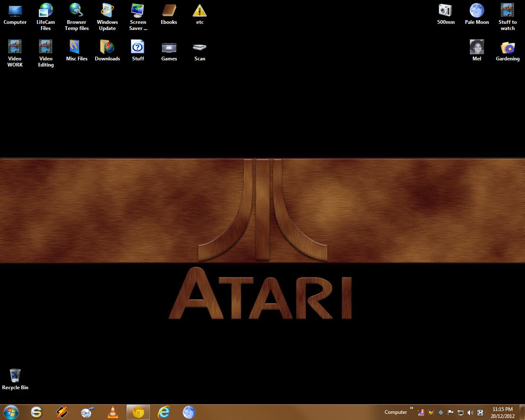Open the volume speaker tray icon
This screenshot has width=525, height=420.
coord(470,413)
